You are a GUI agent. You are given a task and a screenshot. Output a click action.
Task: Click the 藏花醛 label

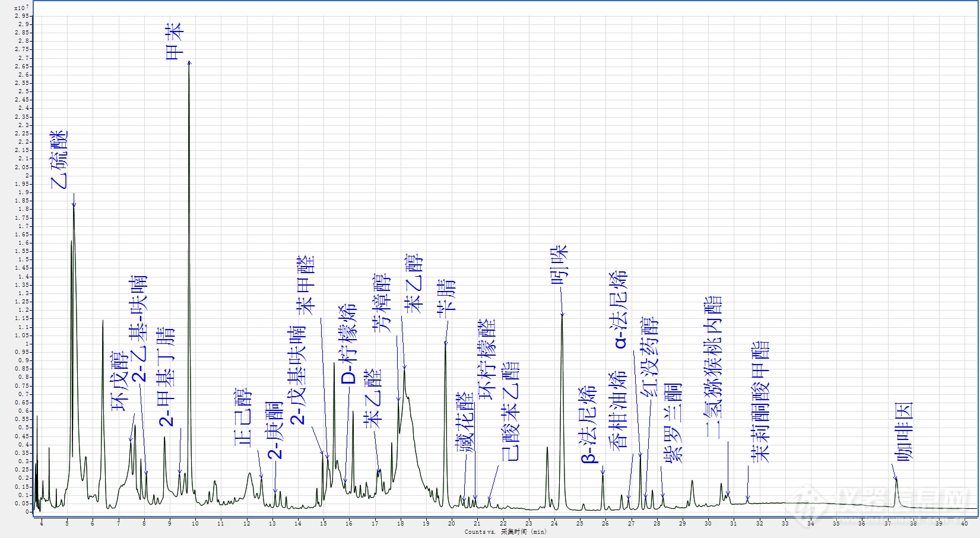click(465, 422)
